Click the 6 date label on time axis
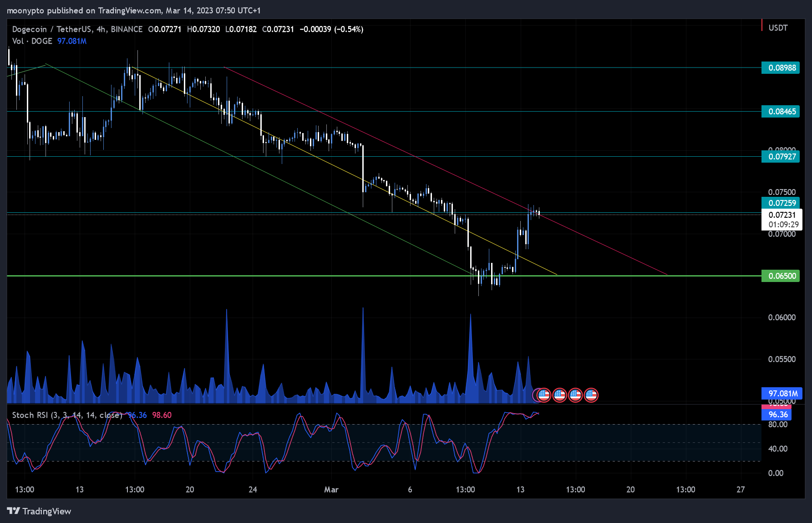 410,490
